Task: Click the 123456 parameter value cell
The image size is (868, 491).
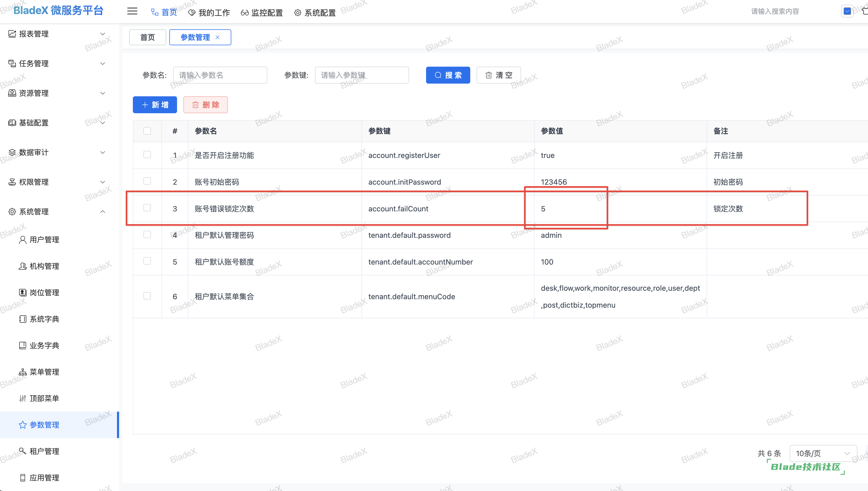Action: [620, 182]
